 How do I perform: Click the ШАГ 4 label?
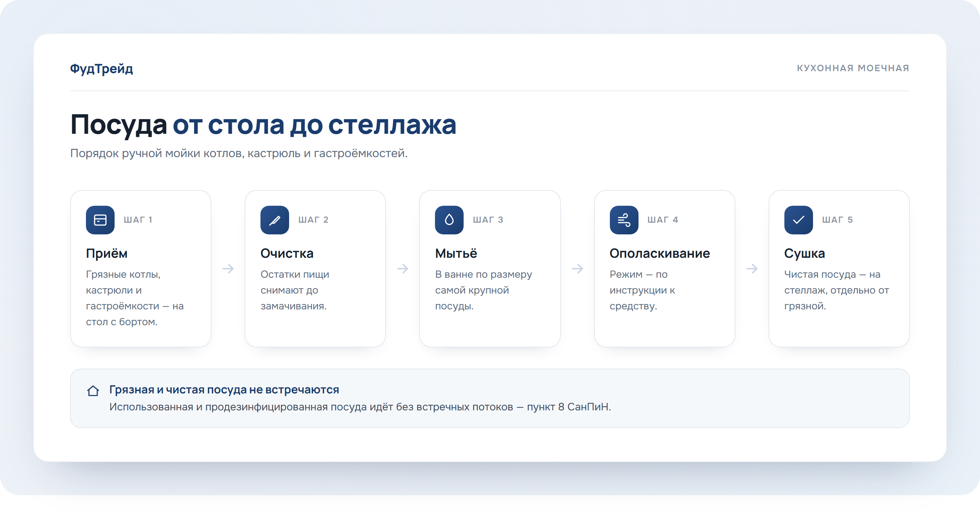663,220
